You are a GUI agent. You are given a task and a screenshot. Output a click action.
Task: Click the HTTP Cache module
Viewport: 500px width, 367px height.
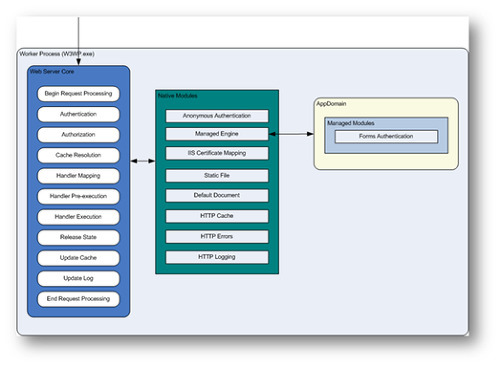click(217, 216)
